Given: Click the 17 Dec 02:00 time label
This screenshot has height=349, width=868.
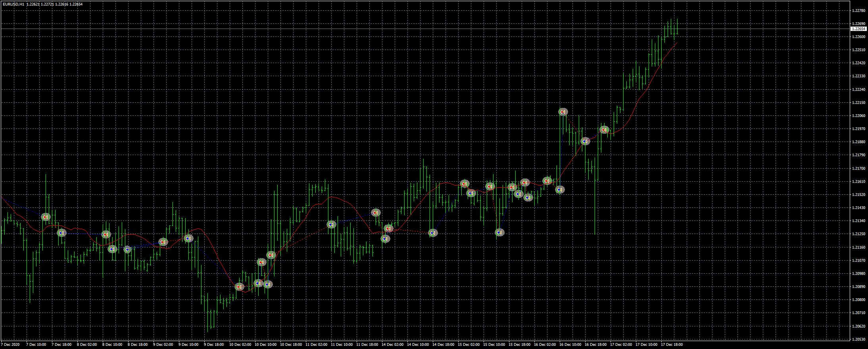Looking at the screenshot, I should (621, 345).
